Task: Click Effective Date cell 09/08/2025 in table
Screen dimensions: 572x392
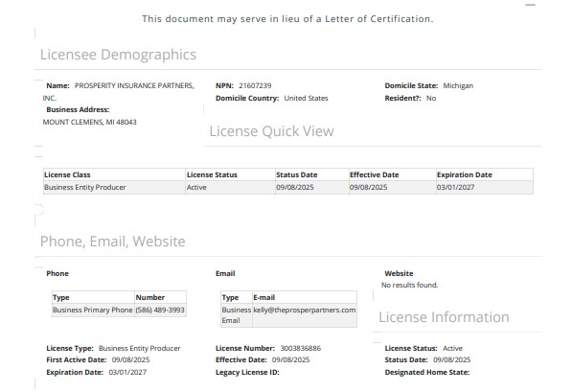Action: click(x=393, y=187)
